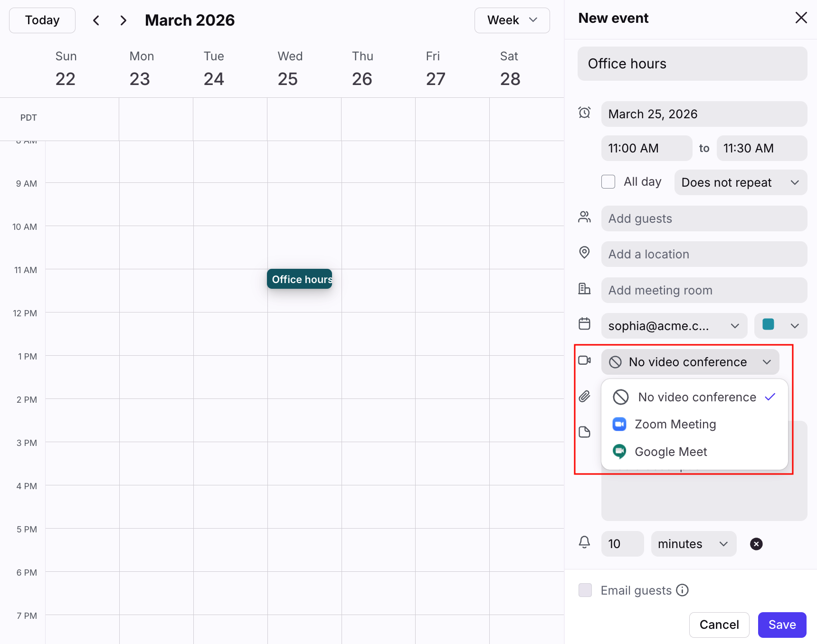Choose Google Meet from the list
Viewport: 817px width, 644px height.
tap(671, 452)
